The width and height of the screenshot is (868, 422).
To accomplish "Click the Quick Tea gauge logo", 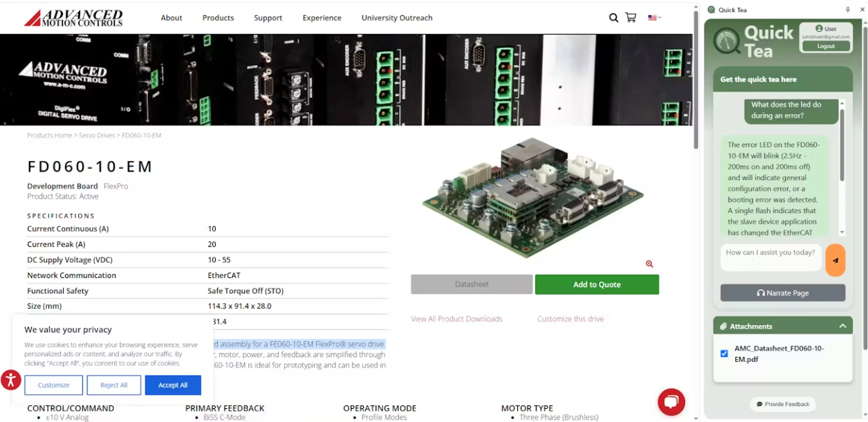I will [x=727, y=42].
